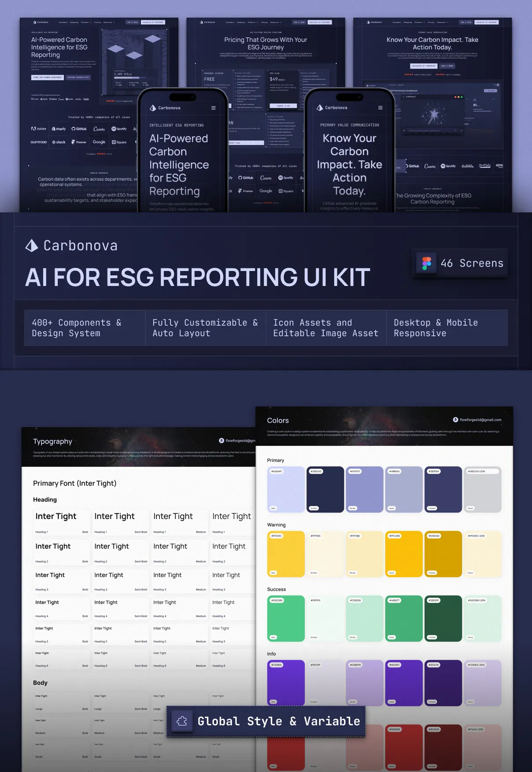The image size is (532, 772).
Task: Click puzzle icon beside Global Style & Variable
Action: 182,721
